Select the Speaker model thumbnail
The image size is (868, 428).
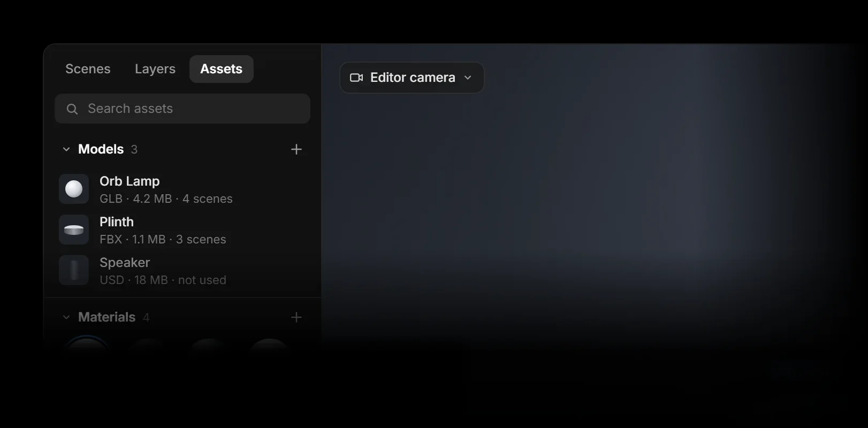[74, 270]
